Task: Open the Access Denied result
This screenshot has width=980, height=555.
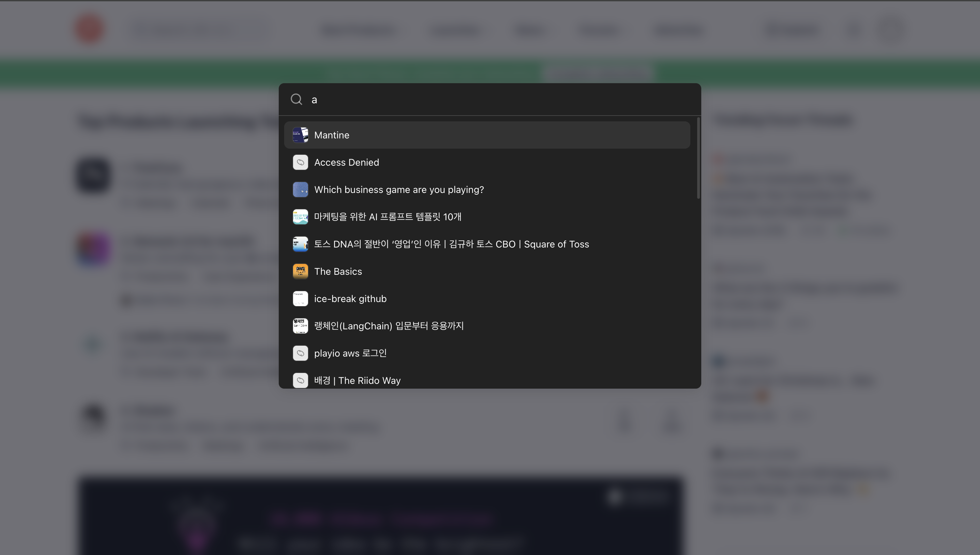Action: point(346,162)
